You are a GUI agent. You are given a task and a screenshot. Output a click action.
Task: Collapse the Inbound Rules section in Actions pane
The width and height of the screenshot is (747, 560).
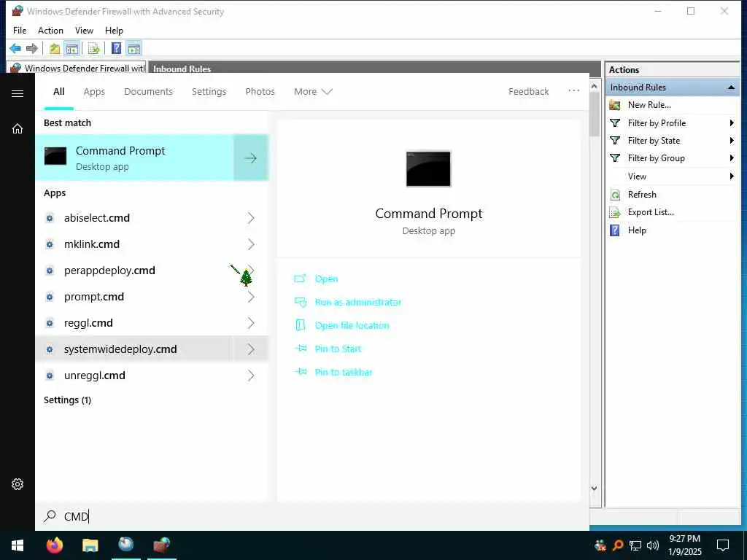[731, 87]
